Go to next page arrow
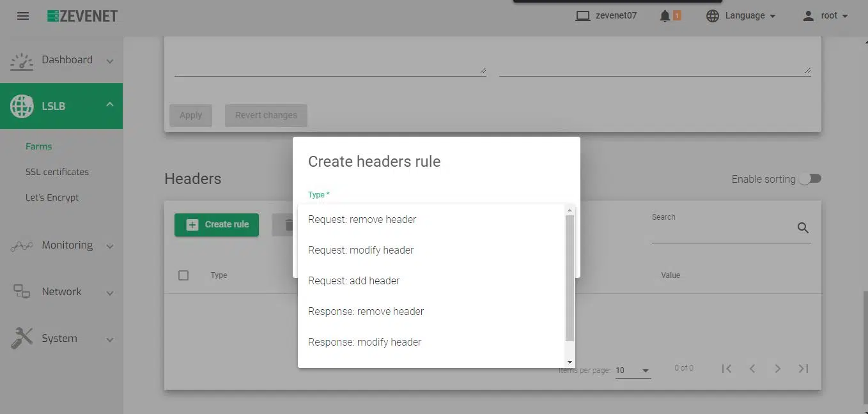Screen dimensions: 868x414 point(777,369)
